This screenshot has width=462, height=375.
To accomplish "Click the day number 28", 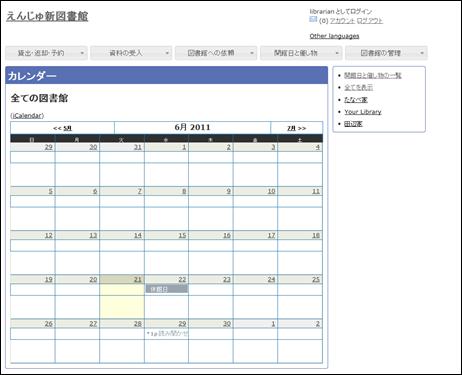I will (x=138, y=323).
